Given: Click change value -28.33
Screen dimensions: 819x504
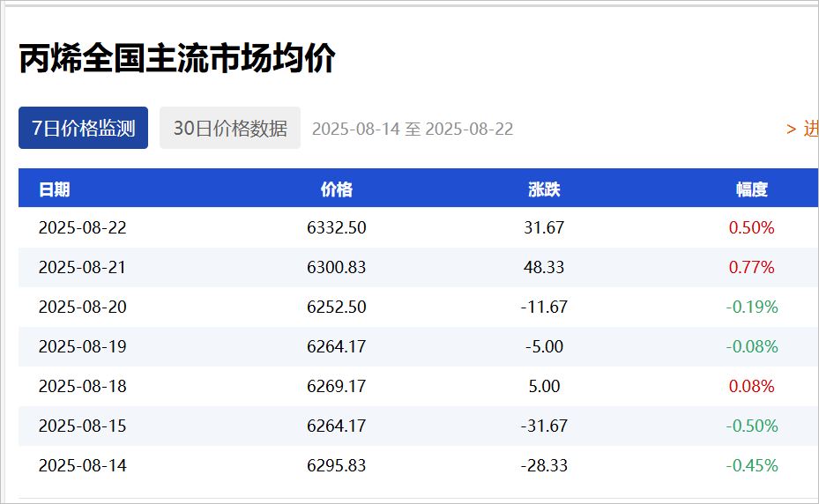Looking at the screenshot, I should (544, 466).
